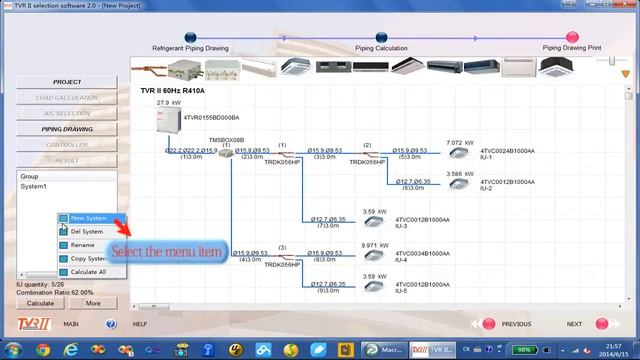
Task: Choose Copy System from context menu
Action: (92, 258)
